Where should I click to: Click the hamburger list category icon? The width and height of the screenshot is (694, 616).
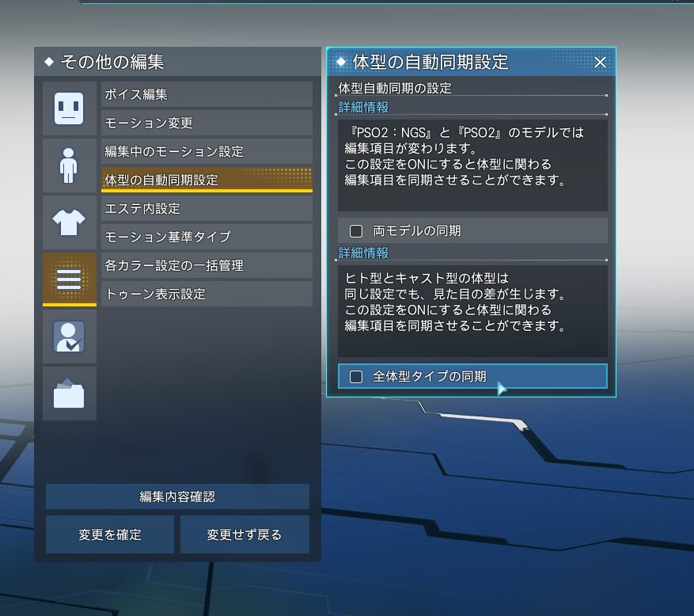69,279
